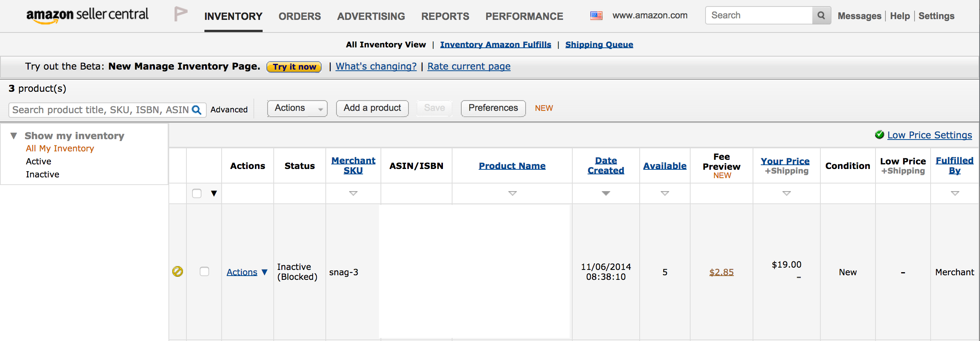980x341 pixels.
Task: Open Preferences button
Action: pyautogui.click(x=493, y=108)
